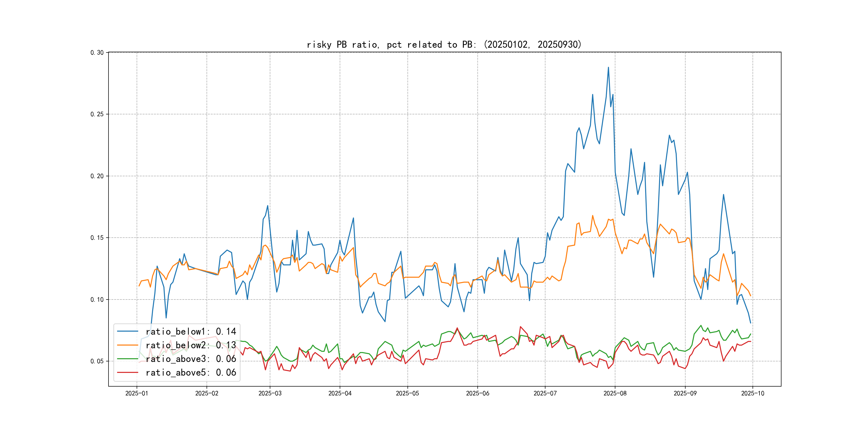
Task: Click the 2025-08 x-axis tick label
Action: pos(615,393)
